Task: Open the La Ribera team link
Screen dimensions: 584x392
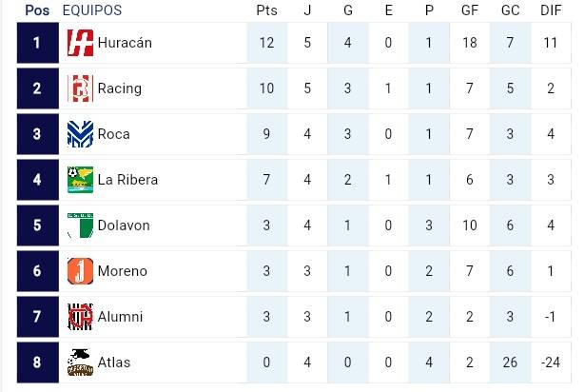Action: pyautogui.click(x=127, y=180)
